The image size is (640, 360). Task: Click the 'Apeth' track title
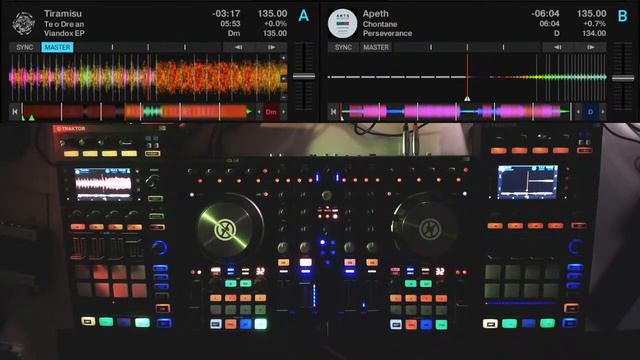(376, 13)
